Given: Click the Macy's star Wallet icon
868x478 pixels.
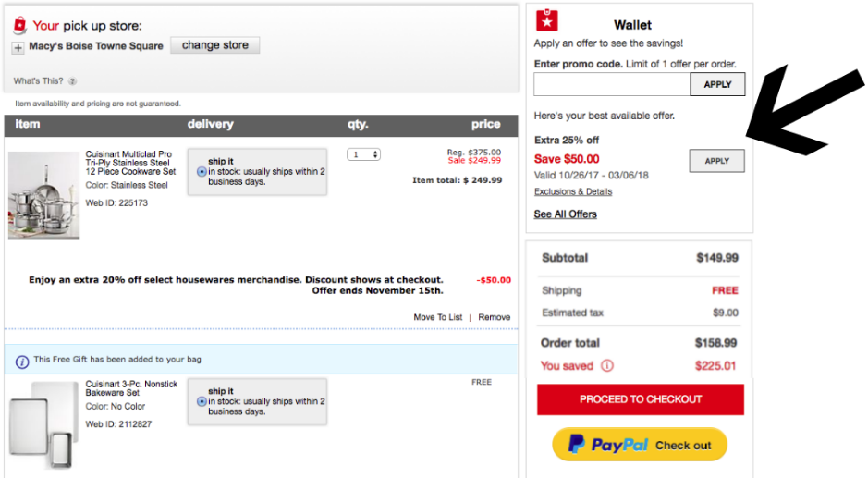Looking at the screenshot, I should coord(546,20).
